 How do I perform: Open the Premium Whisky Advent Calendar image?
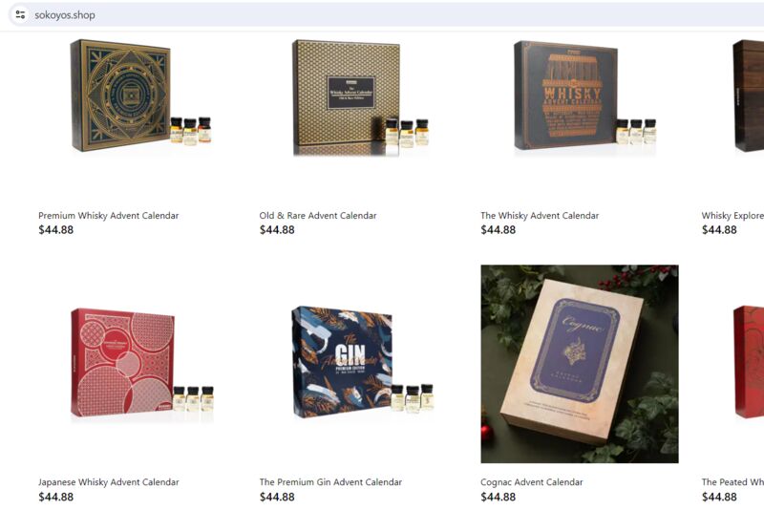(x=141, y=96)
